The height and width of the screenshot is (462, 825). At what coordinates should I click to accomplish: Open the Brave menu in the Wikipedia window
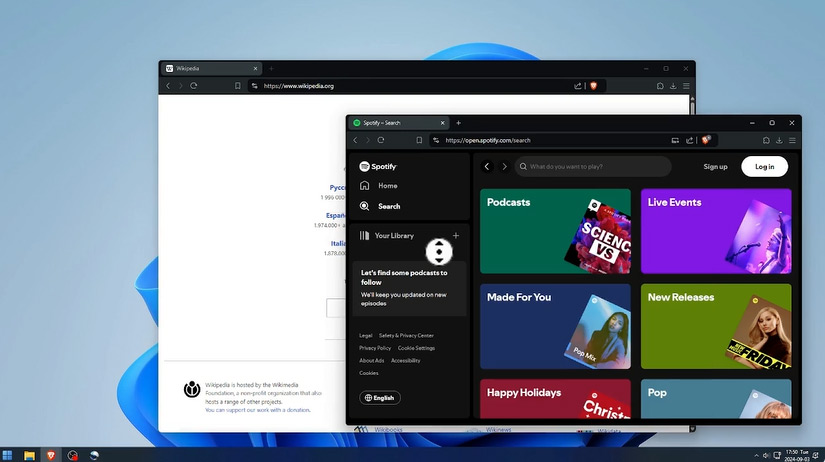click(686, 86)
